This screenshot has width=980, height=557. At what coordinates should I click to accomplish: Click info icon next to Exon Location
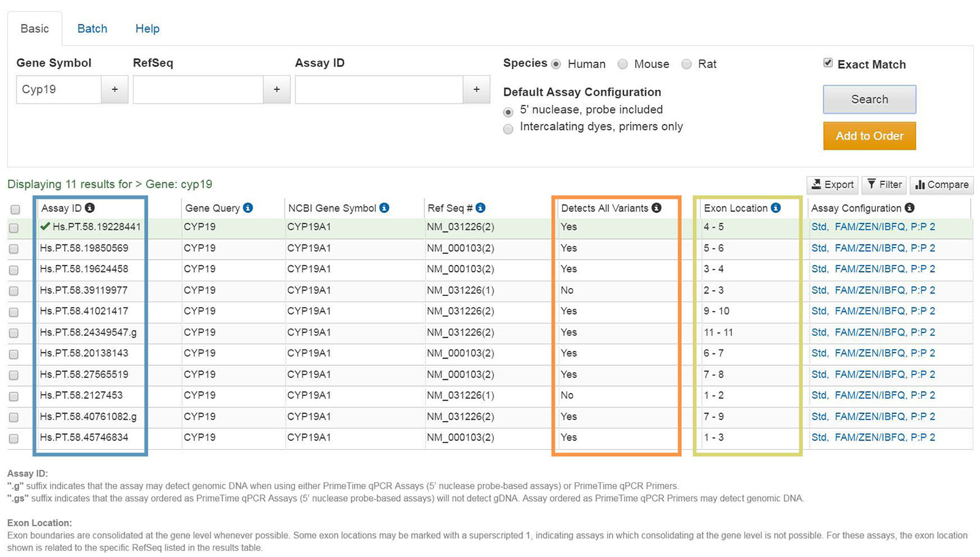point(775,208)
